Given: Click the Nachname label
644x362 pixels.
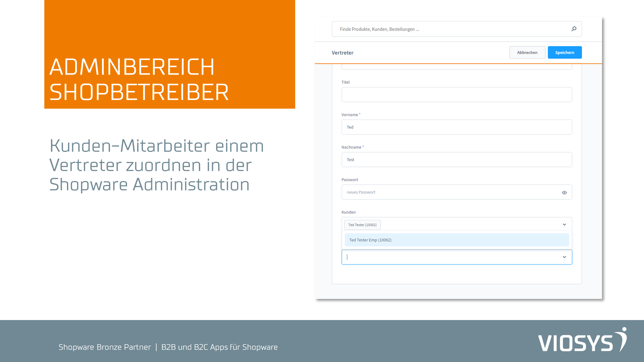Looking at the screenshot, I should (351, 147).
